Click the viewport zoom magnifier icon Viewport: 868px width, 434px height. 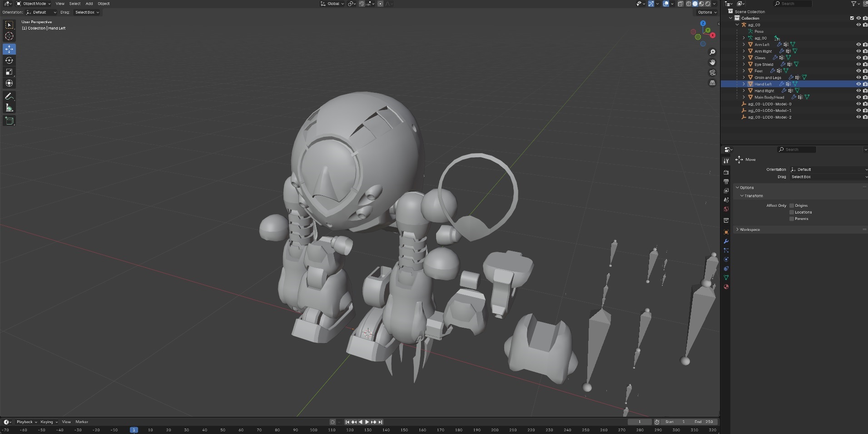712,52
